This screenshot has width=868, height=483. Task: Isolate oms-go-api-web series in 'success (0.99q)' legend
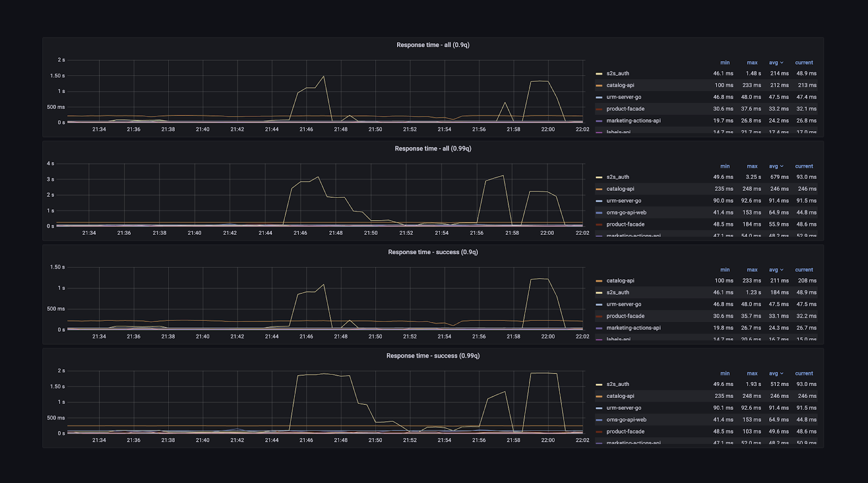tap(627, 420)
